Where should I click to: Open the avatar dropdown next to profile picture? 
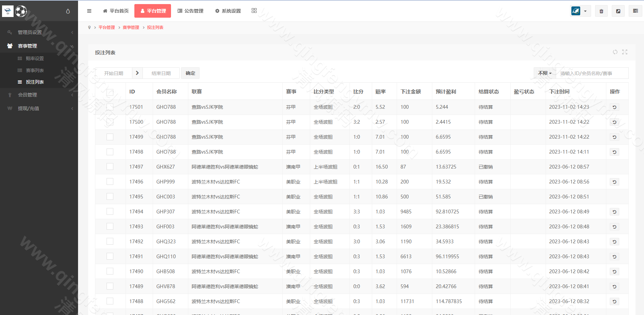pyautogui.click(x=585, y=11)
